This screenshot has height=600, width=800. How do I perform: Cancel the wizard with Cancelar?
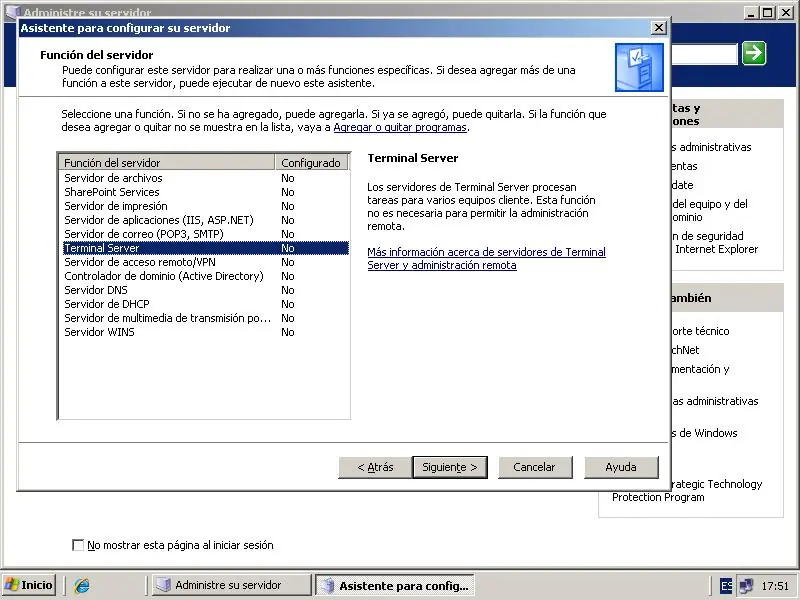(x=535, y=467)
